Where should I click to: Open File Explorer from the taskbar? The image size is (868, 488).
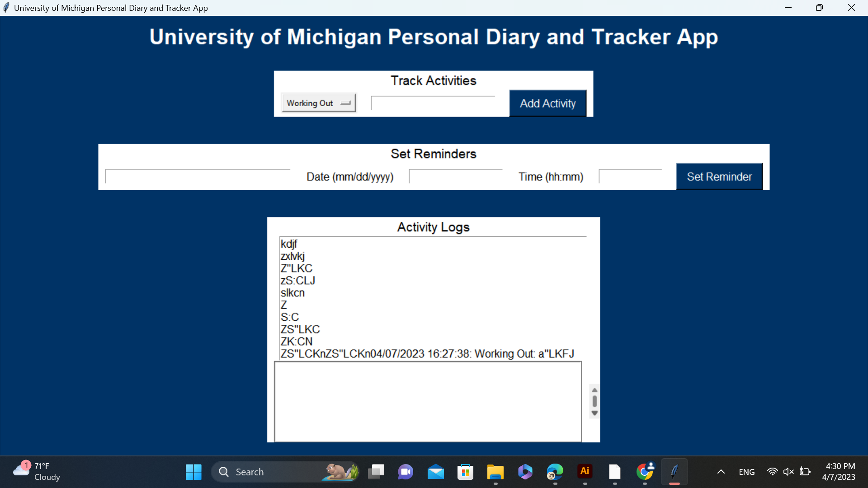pyautogui.click(x=495, y=472)
